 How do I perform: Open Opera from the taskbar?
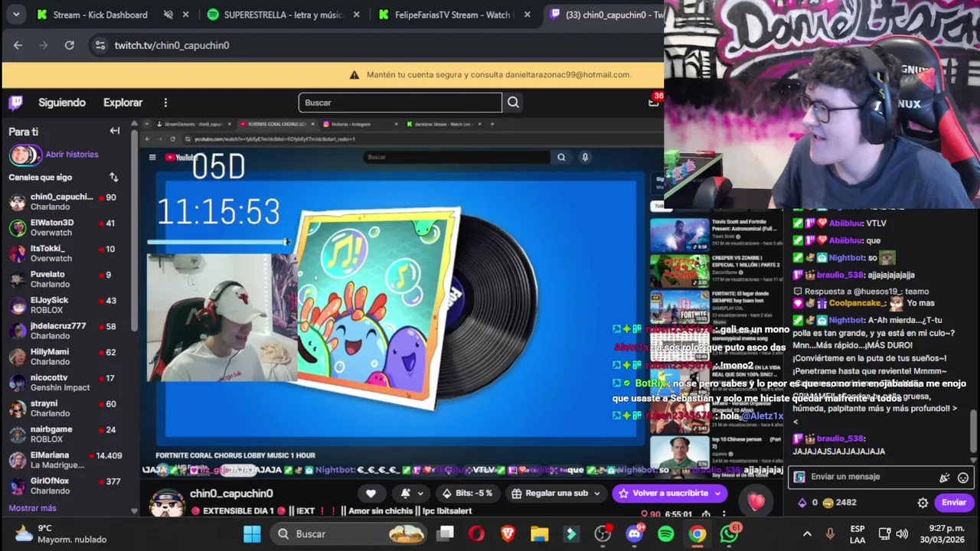point(476,533)
